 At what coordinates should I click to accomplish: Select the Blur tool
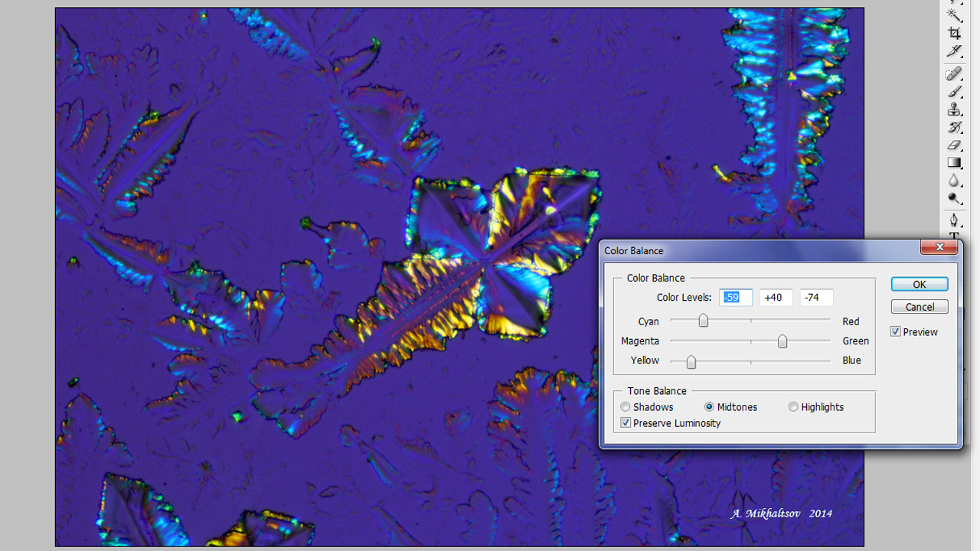(954, 181)
